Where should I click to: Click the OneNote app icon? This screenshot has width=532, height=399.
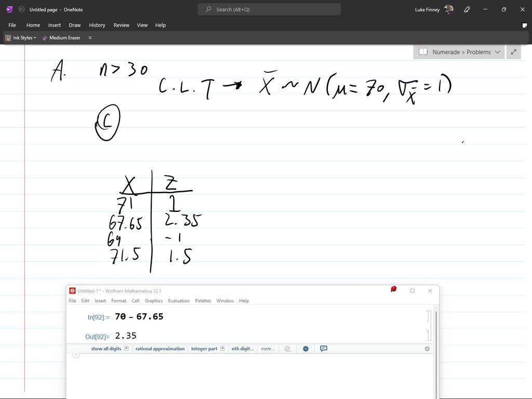click(x=9, y=9)
